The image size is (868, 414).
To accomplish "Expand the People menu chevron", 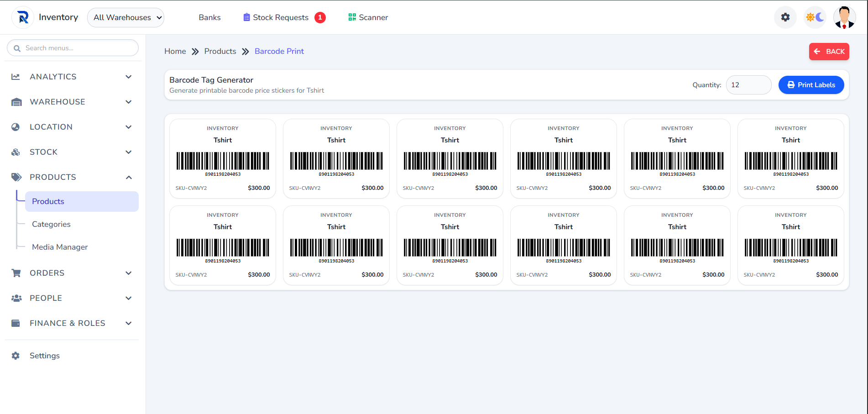I will coord(129,298).
